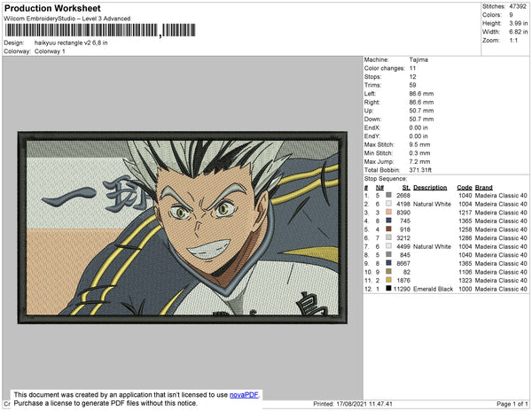Click the barcode under the worksheet title

coord(100,30)
